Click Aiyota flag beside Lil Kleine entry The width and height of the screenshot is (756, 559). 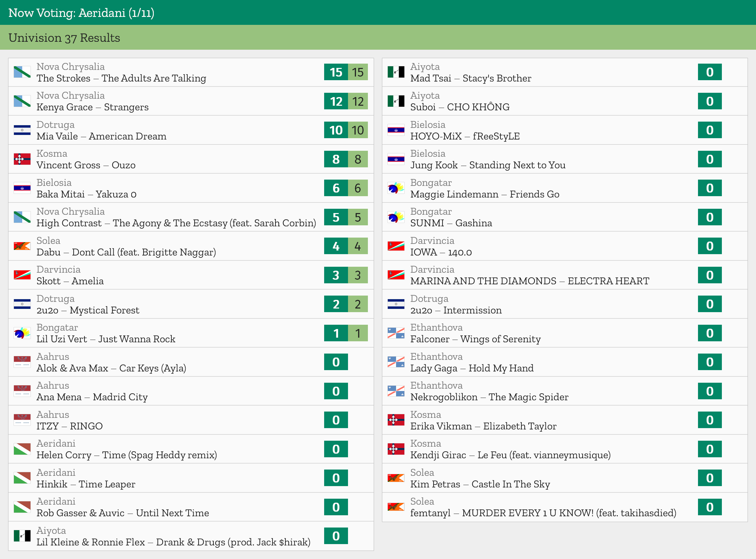coord(22,536)
